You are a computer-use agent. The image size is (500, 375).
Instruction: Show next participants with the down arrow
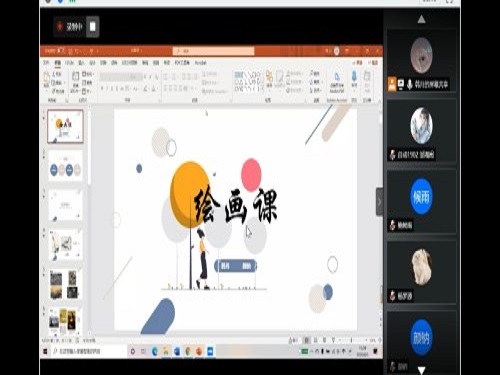pos(421,370)
